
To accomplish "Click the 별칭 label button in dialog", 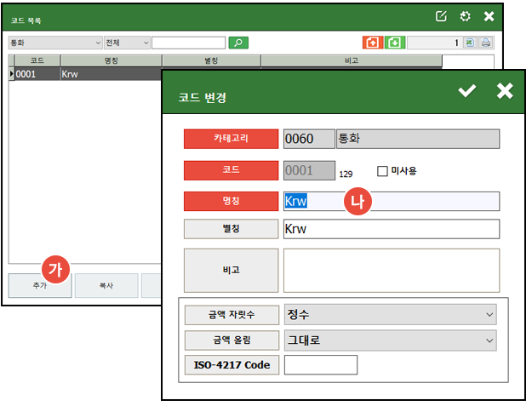I will [231, 229].
